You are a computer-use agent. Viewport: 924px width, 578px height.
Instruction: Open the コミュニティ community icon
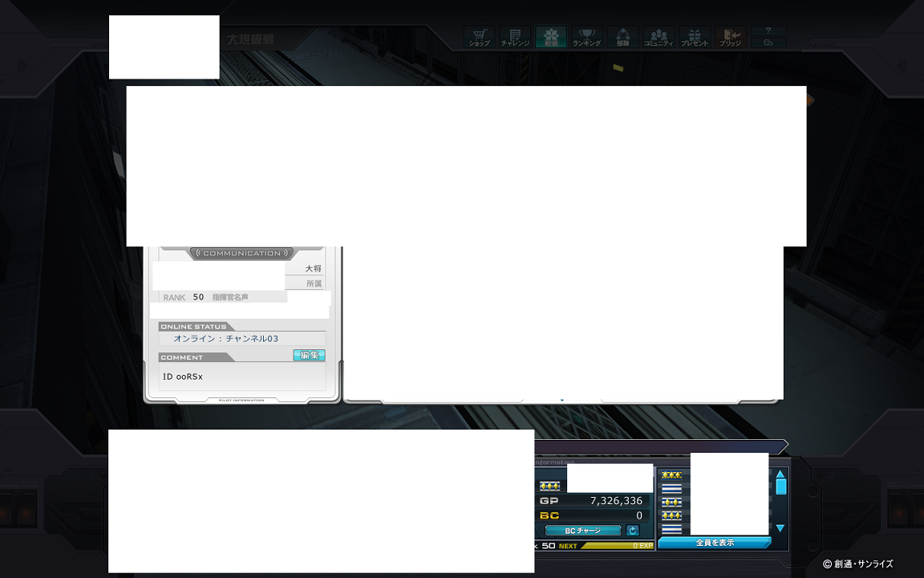point(659,37)
